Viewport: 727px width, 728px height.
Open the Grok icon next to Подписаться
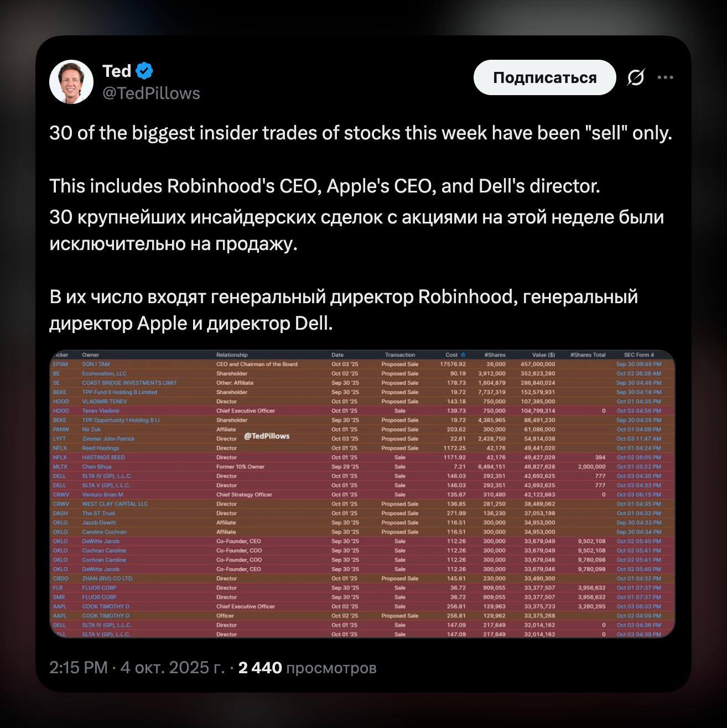point(635,78)
